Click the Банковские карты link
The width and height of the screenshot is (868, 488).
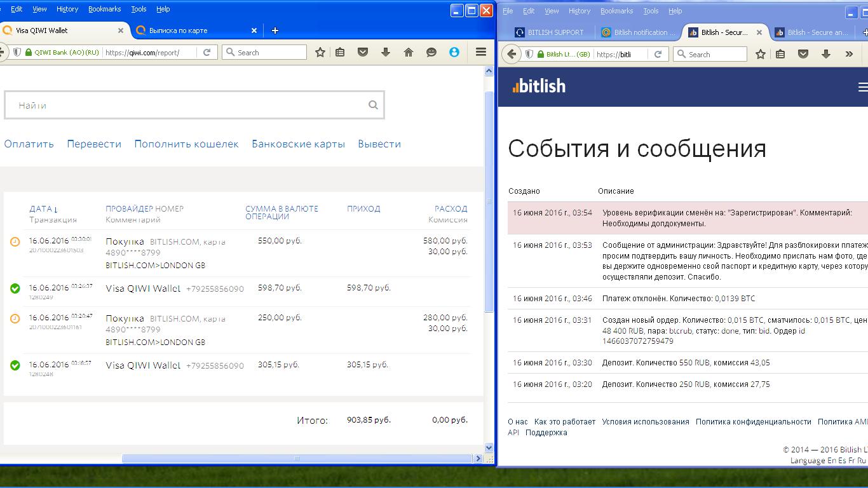tap(298, 144)
